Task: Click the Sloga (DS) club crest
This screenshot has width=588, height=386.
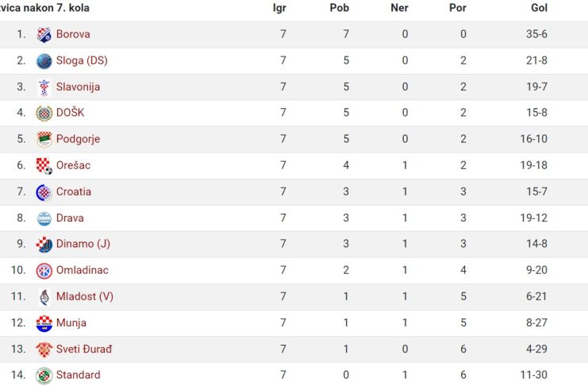Action: pos(44,61)
